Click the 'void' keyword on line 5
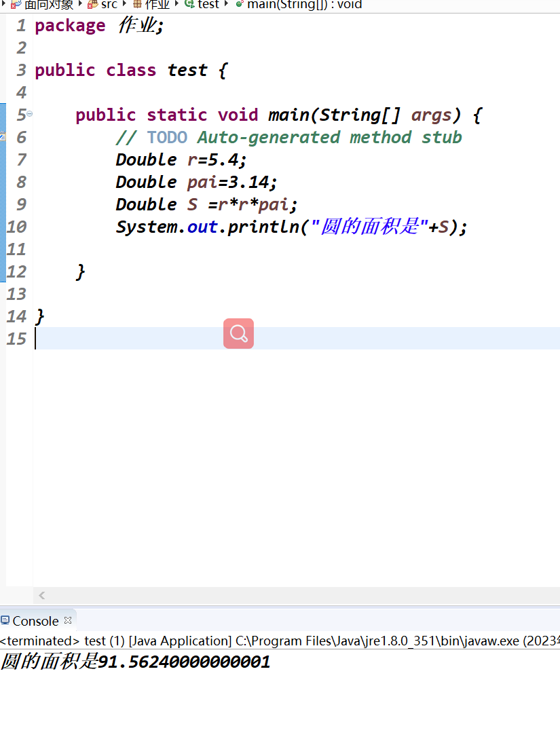The width and height of the screenshot is (560, 739). (238, 115)
